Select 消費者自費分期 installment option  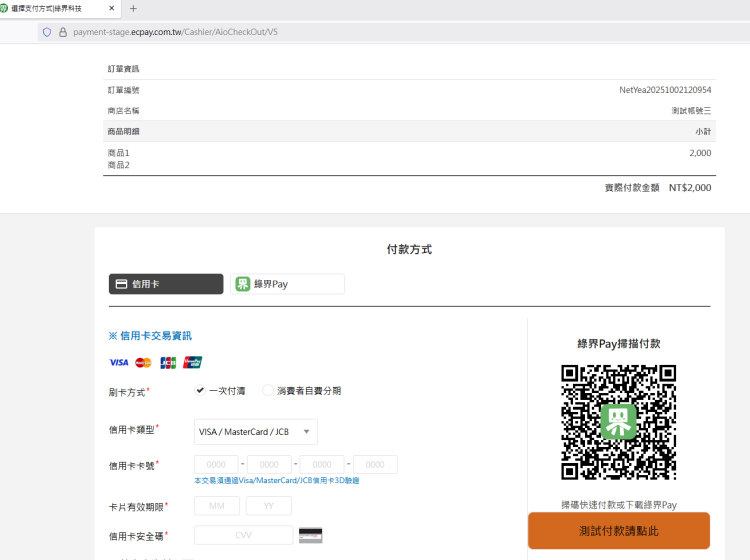coord(268,391)
